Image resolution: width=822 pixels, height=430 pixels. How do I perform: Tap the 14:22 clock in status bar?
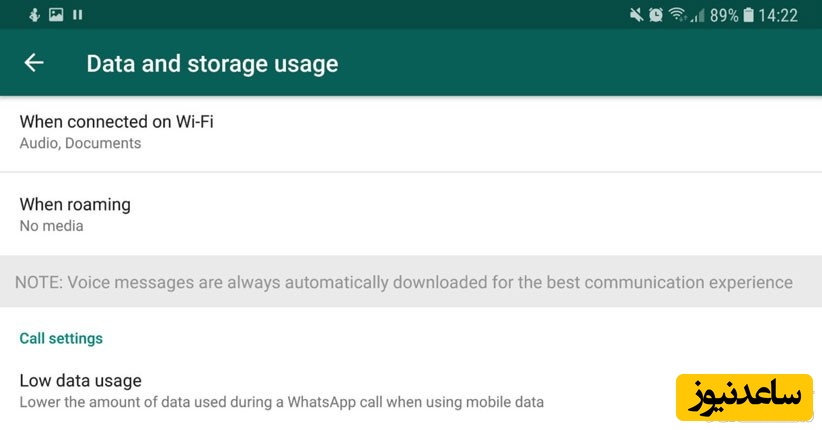click(778, 15)
